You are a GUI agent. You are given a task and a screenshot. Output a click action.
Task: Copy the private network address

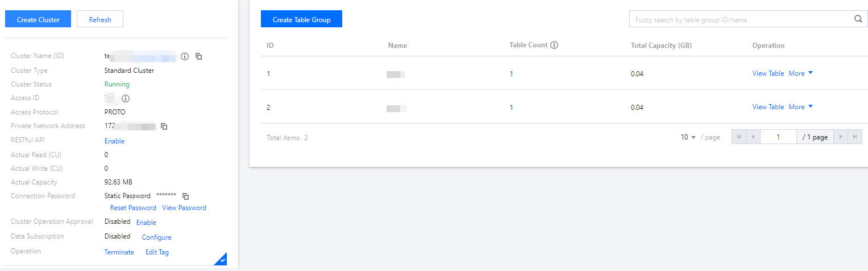164,126
